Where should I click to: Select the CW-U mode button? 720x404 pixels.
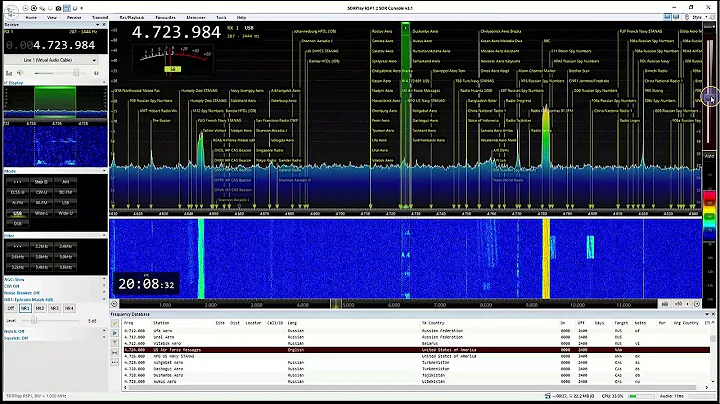pyautogui.click(x=41, y=192)
